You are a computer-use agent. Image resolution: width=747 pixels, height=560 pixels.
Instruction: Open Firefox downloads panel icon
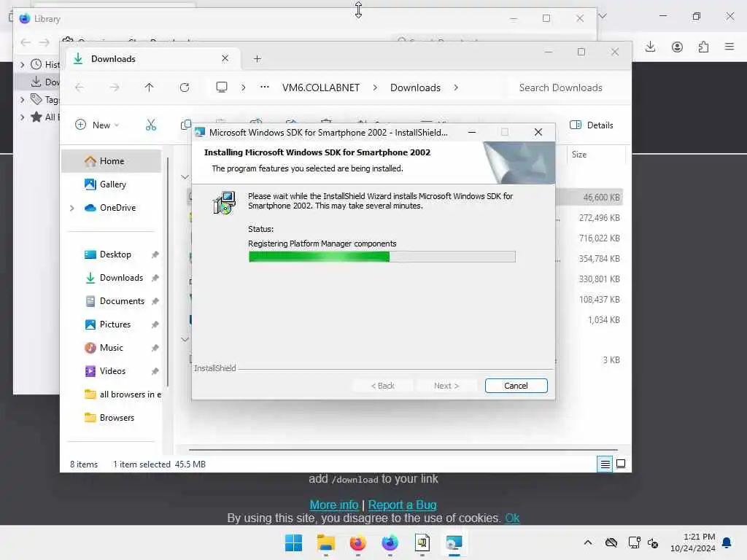tap(650, 47)
